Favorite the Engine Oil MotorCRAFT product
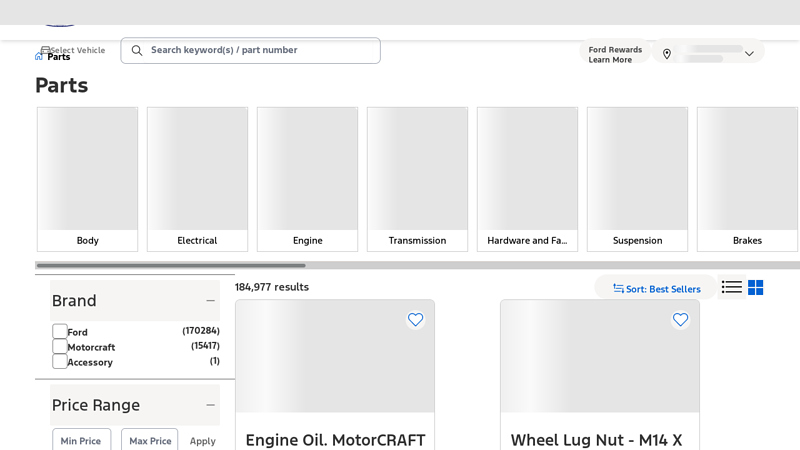The height and width of the screenshot is (450, 800). [415, 320]
